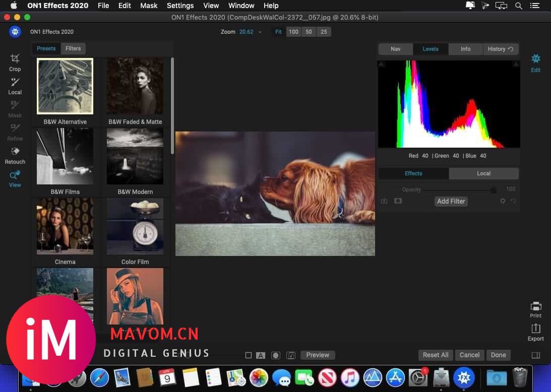Select the Effects tab in right panel
This screenshot has height=392, width=551.
coord(413,173)
